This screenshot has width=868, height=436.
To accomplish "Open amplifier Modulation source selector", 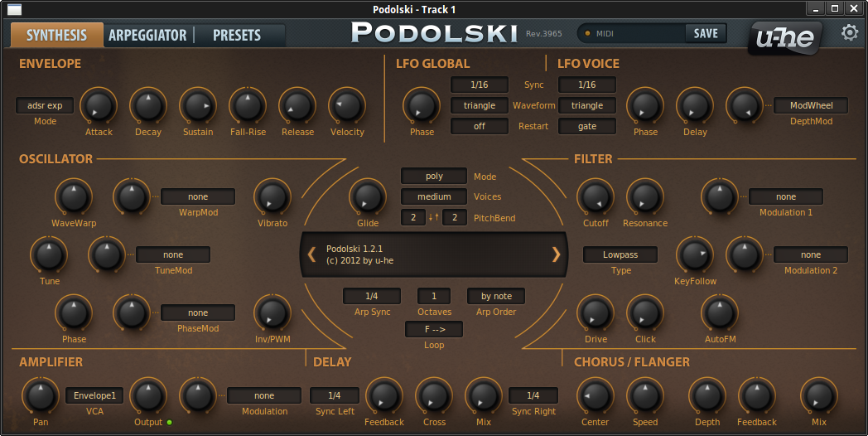I will coord(264,395).
